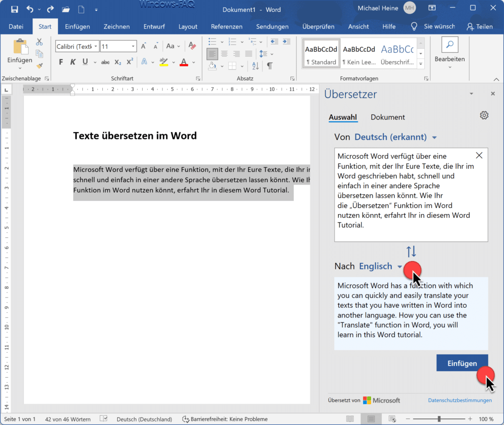Viewport: 504px width, 425px height.
Task: Toggle superscript formatting
Action: [130, 62]
